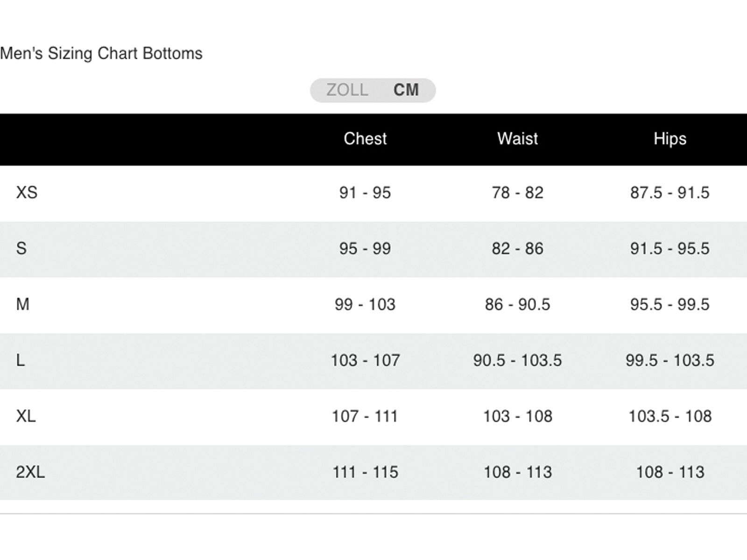747x560 pixels.
Task: Click the Chest column header
Action: point(365,139)
